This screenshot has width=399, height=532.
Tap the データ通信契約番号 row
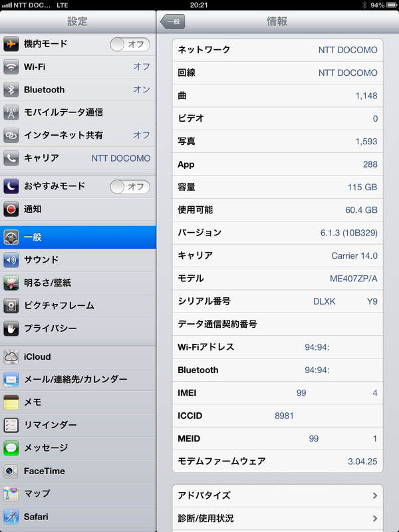(x=277, y=325)
